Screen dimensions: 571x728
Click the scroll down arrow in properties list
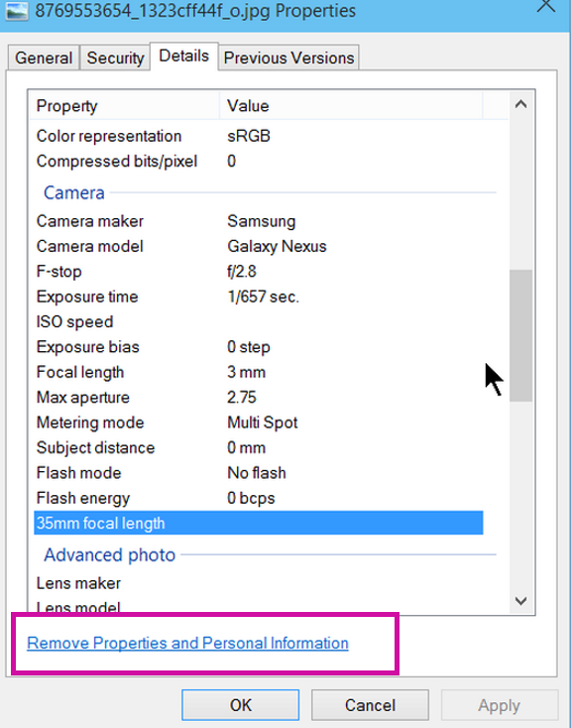click(520, 601)
